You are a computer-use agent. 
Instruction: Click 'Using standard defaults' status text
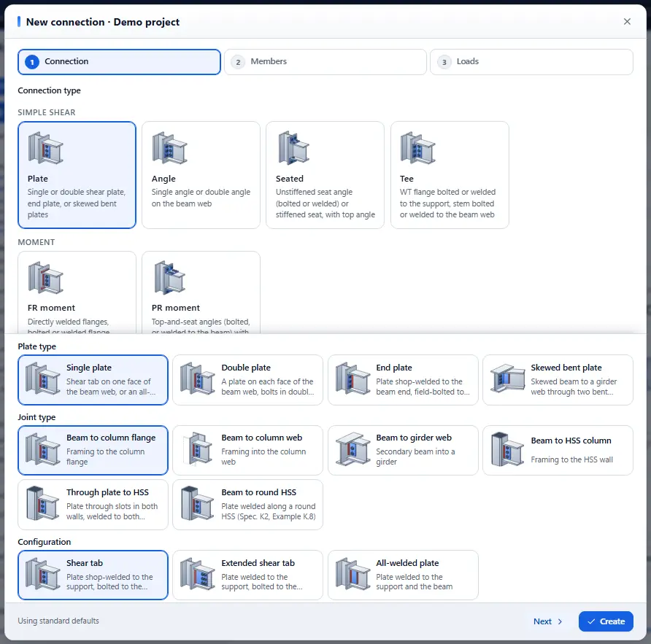point(58,621)
